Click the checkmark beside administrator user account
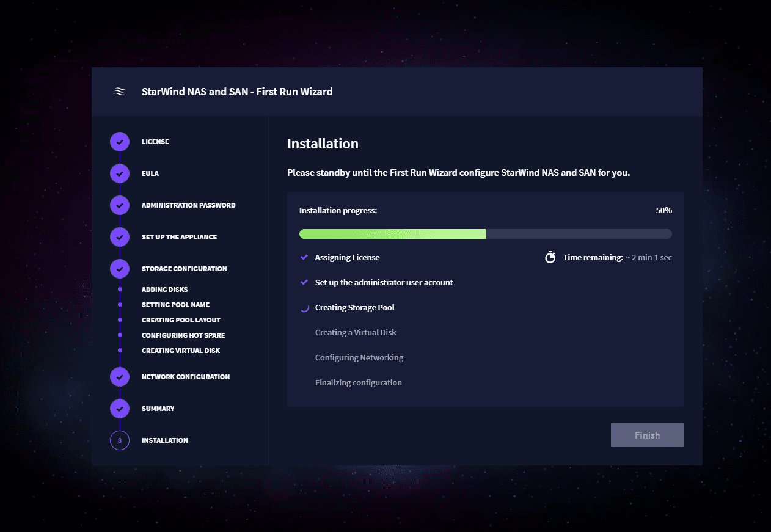 [x=304, y=283]
